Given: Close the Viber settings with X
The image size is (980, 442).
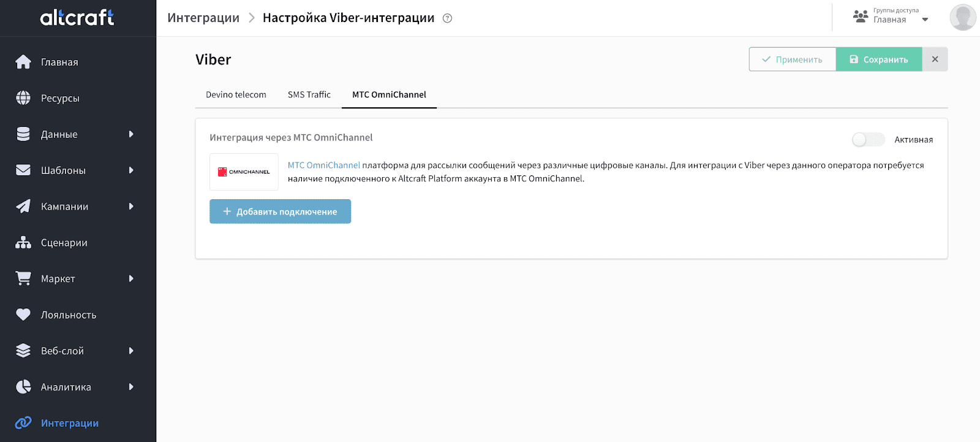Looking at the screenshot, I should click(935, 59).
